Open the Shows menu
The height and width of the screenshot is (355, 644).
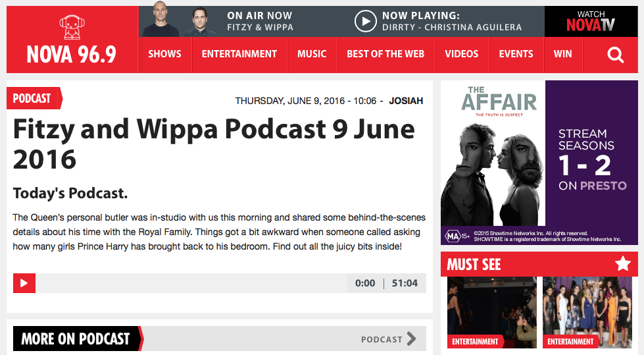pyautogui.click(x=164, y=54)
